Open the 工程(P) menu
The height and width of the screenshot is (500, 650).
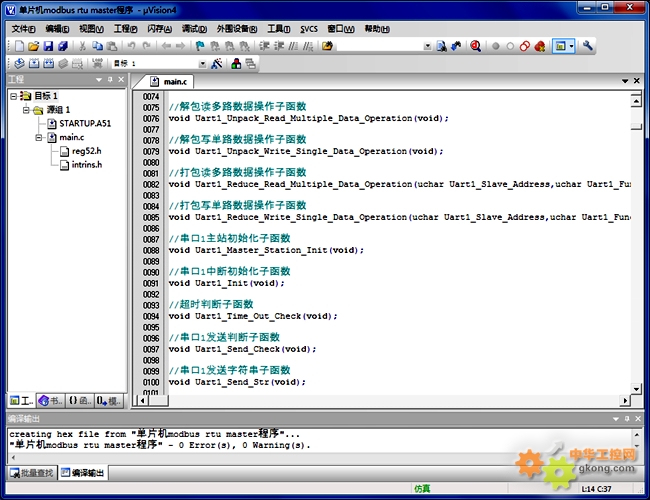point(126,29)
